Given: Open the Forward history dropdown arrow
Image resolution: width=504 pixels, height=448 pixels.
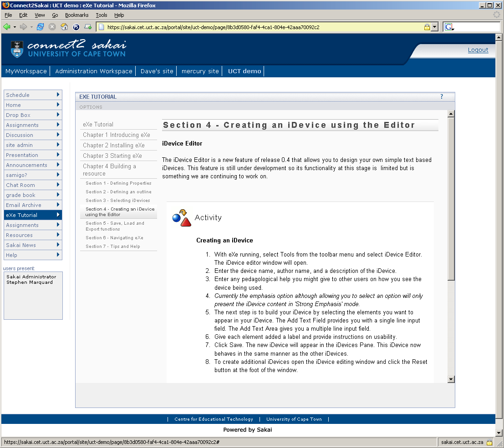Looking at the screenshot, I should click(31, 27).
